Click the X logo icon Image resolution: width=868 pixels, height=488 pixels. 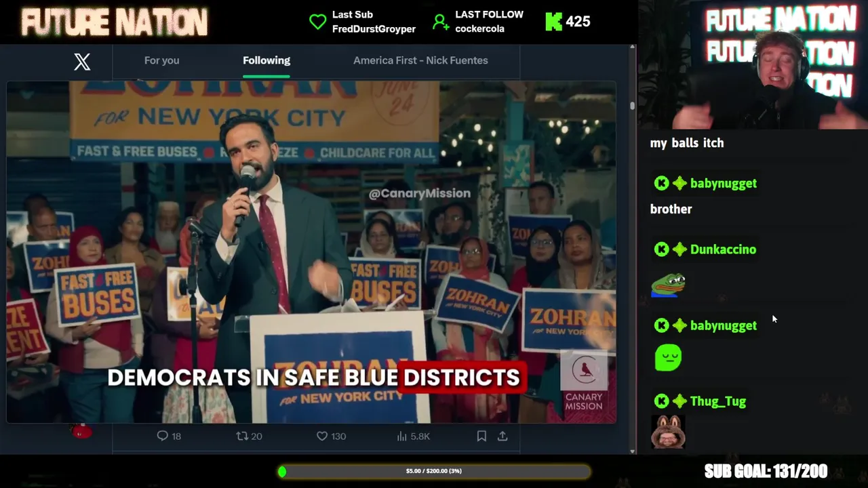coord(82,62)
